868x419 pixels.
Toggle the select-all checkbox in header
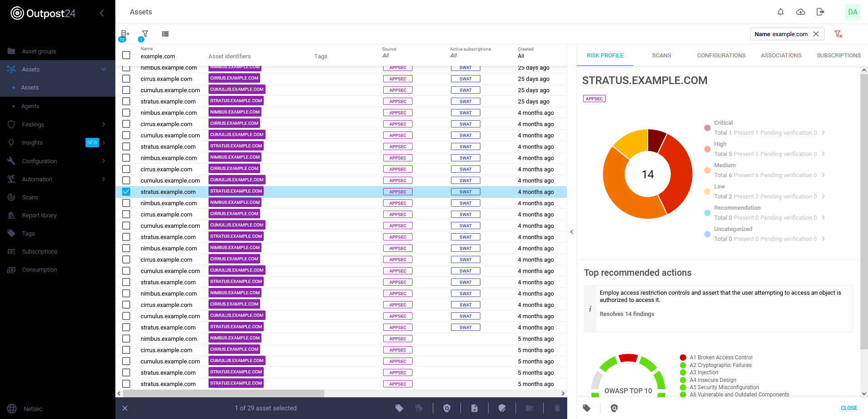pos(126,55)
